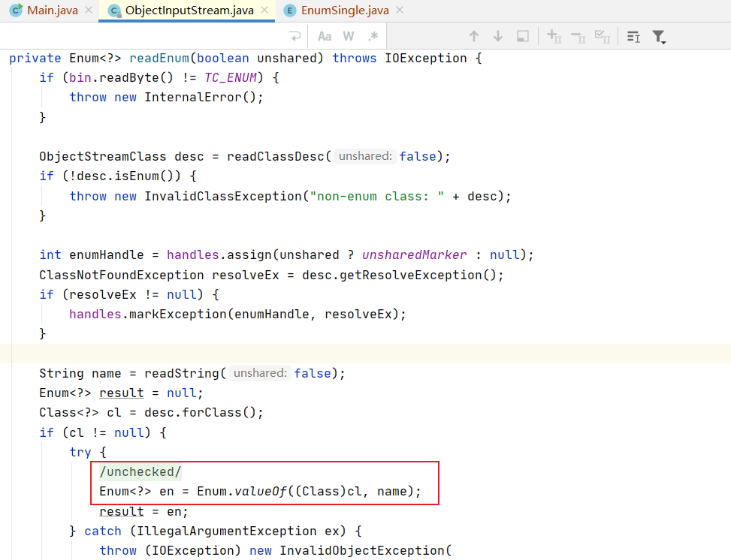Switch to the Main.java tab
The image size is (731, 560).
click(x=47, y=11)
